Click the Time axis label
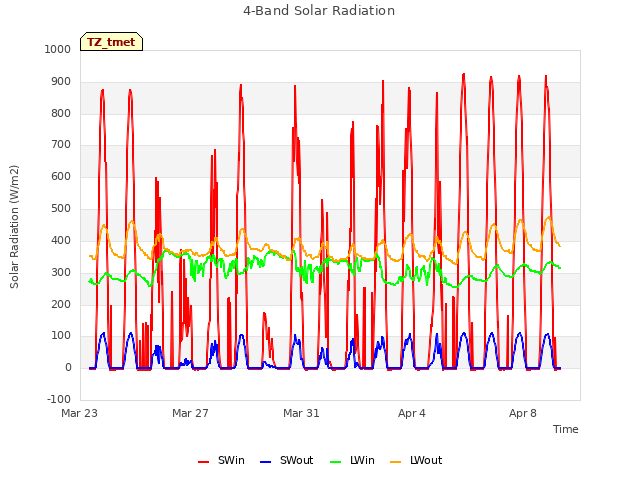640x480 pixels. 565,429
